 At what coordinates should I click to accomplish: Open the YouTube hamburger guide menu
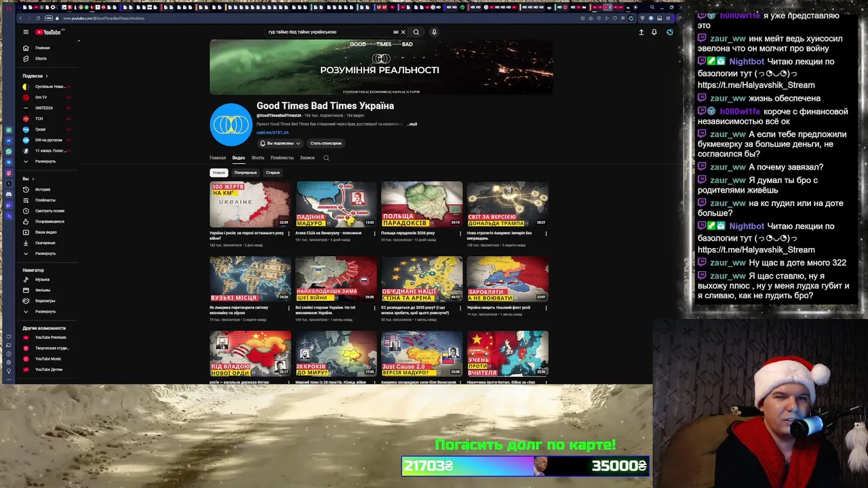26,32
